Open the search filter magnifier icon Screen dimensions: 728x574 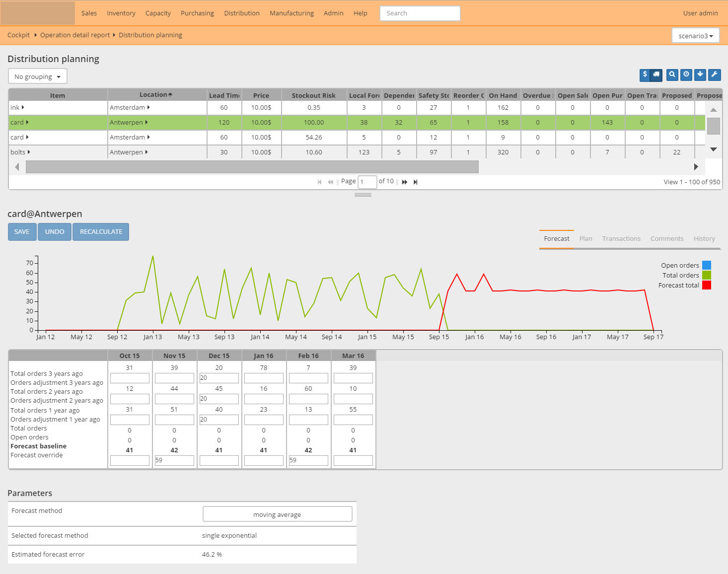[x=672, y=75]
